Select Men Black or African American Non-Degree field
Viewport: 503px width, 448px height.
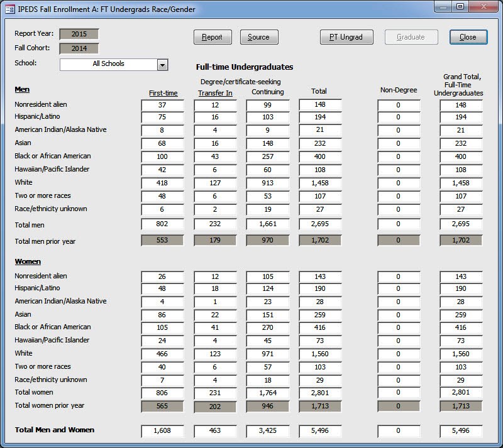coord(399,156)
